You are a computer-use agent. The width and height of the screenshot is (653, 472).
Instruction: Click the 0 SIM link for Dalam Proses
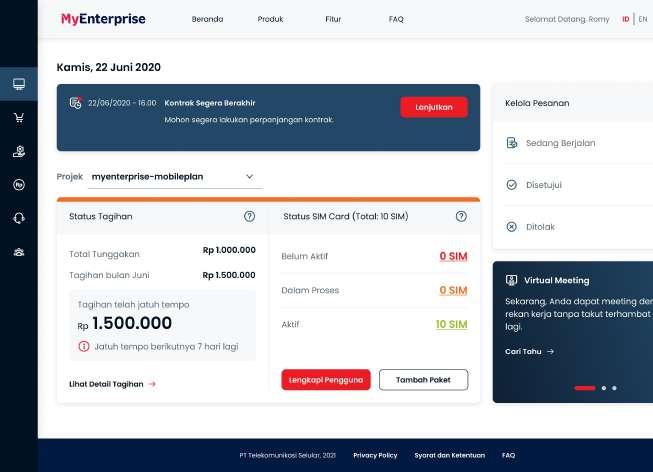coord(454,290)
